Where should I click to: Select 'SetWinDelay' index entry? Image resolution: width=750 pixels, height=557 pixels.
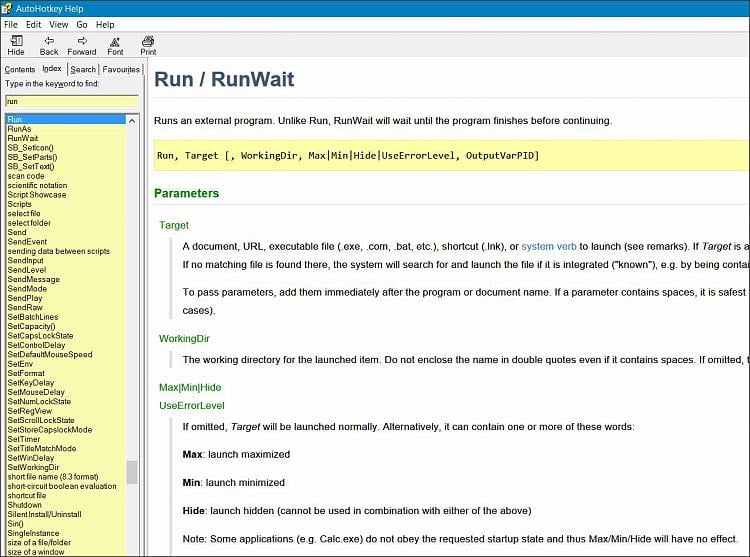[x=31, y=458]
